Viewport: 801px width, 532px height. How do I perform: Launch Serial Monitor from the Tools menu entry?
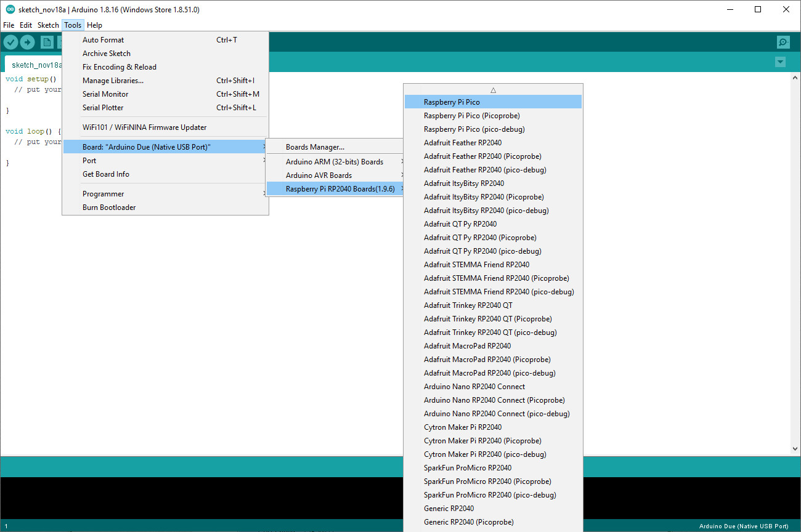coord(165,94)
